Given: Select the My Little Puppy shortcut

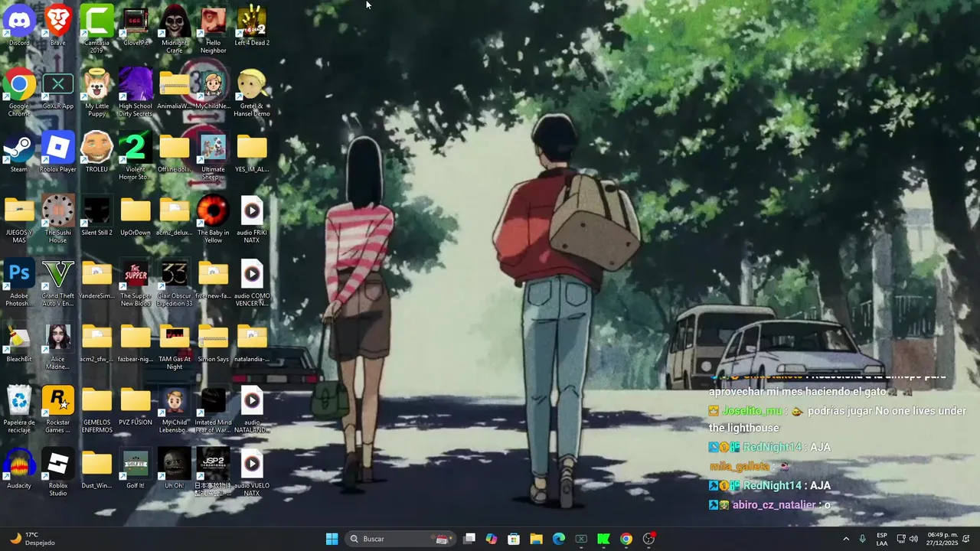Looking at the screenshot, I should pos(96,93).
